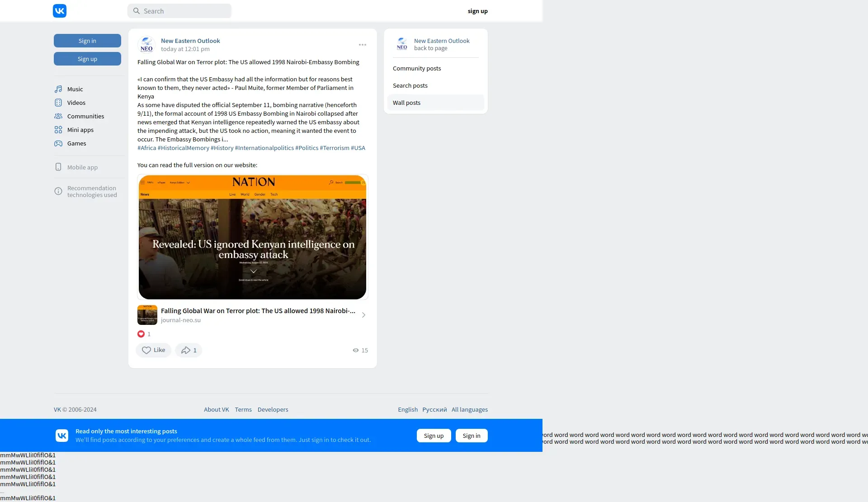The image size is (868, 502).
Task: Click the Mobile app phone icon
Action: [x=58, y=167]
